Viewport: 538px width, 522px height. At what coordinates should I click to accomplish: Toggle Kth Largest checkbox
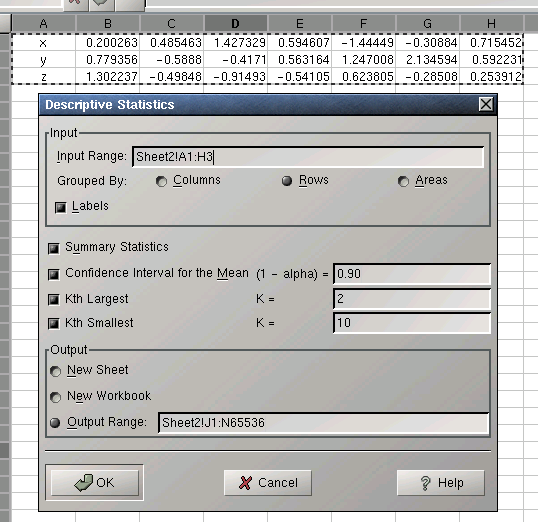54,300
